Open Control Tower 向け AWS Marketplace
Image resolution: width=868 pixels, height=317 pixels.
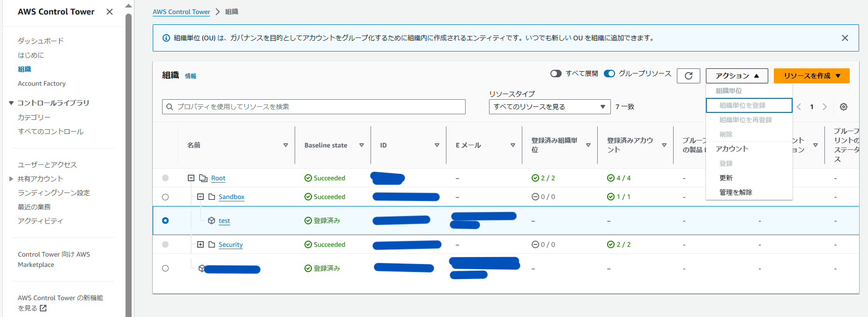pos(54,259)
